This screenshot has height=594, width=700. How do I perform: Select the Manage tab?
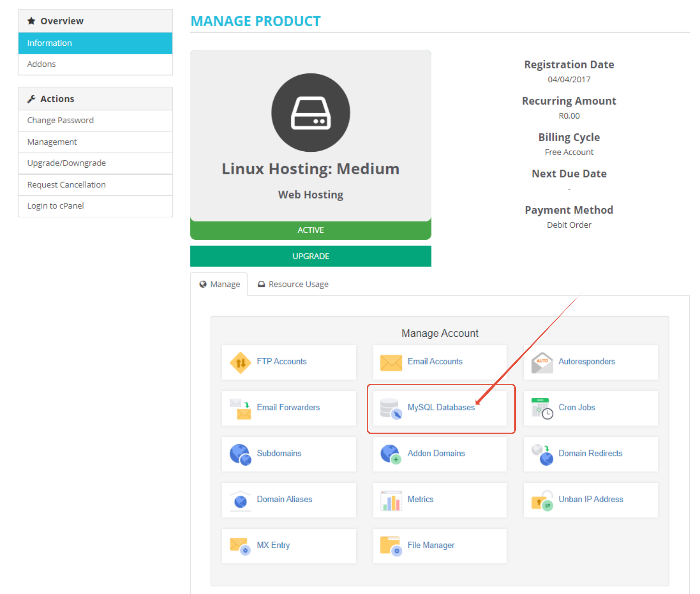pyautogui.click(x=220, y=284)
